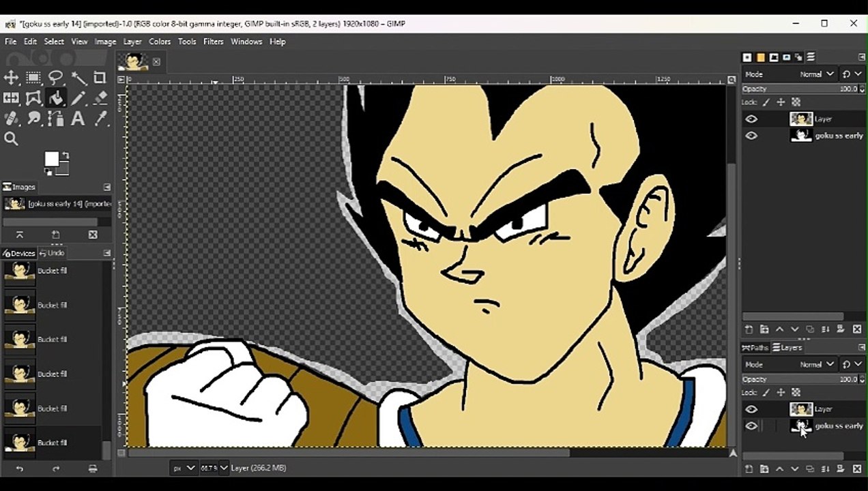Undo last operation in Undo History panel

[19, 468]
